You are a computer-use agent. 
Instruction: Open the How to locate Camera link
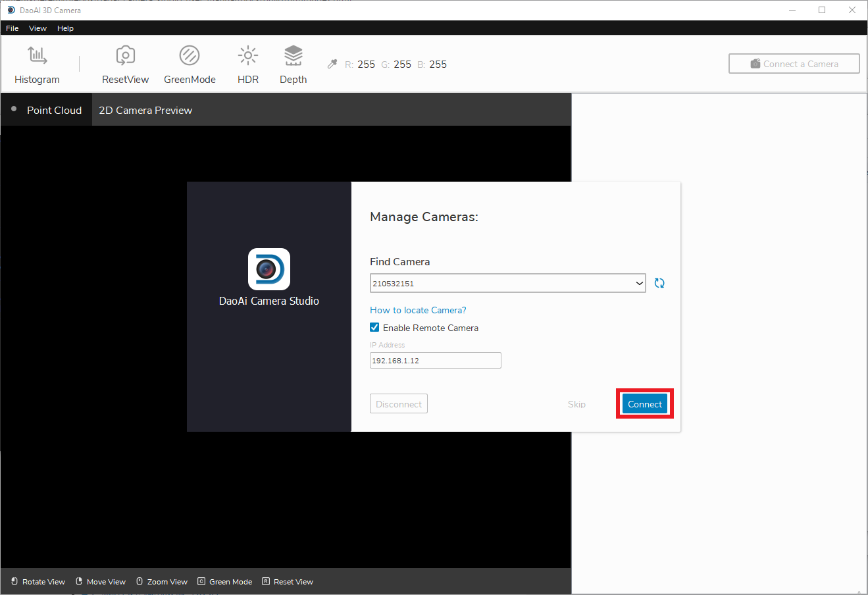[x=418, y=310]
